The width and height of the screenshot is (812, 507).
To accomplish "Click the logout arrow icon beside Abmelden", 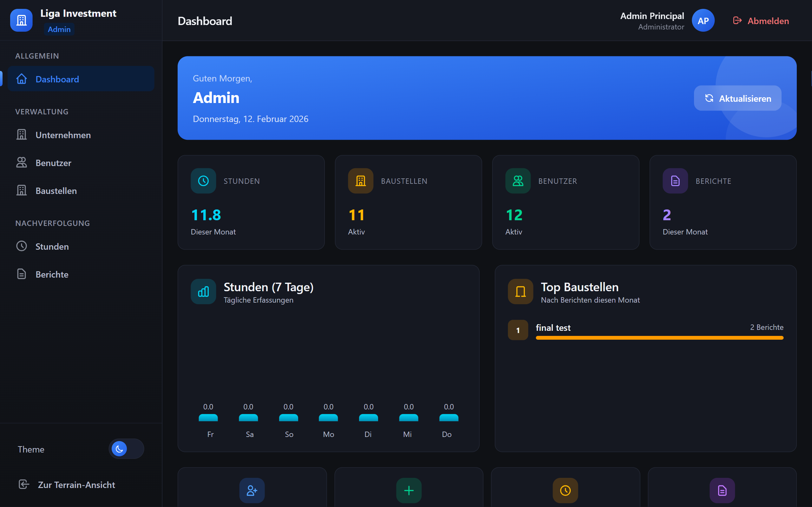I will [x=737, y=21].
